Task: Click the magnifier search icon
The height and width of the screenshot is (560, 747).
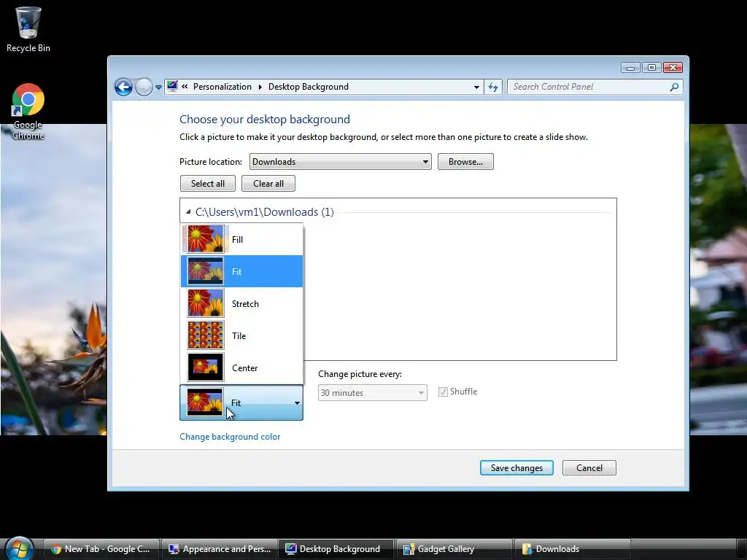Action: pos(674,87)
